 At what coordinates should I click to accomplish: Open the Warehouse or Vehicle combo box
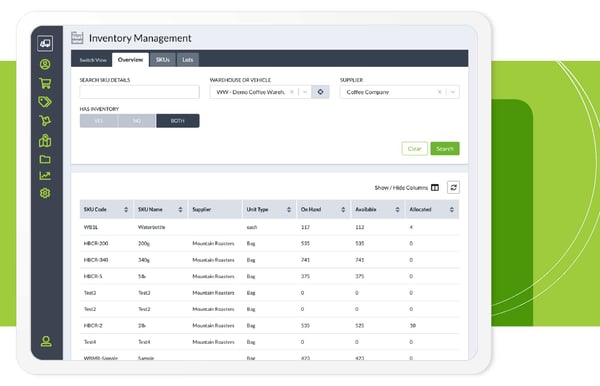261,92
